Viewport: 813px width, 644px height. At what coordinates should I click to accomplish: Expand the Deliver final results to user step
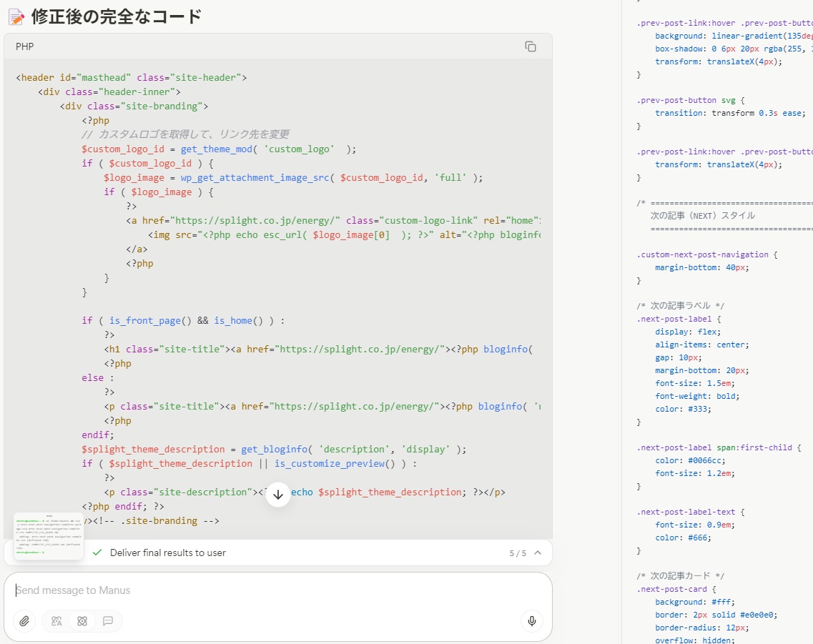[x=168, y=553]
